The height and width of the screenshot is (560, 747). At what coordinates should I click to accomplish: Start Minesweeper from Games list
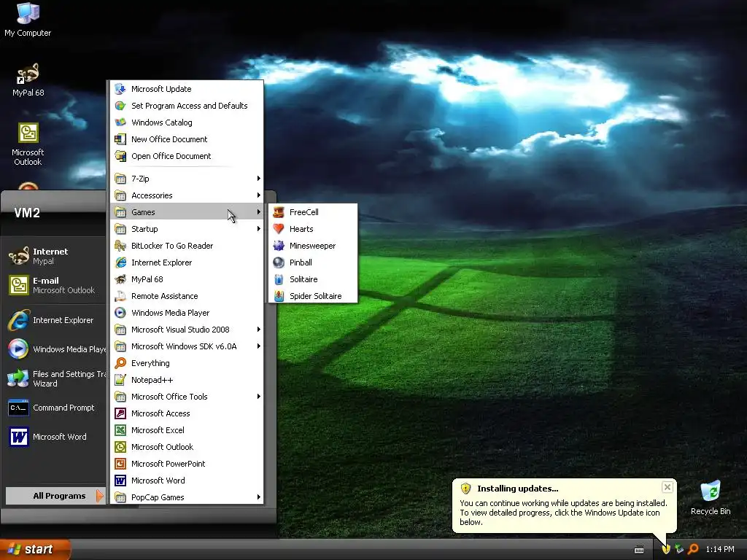click(312, 246)
